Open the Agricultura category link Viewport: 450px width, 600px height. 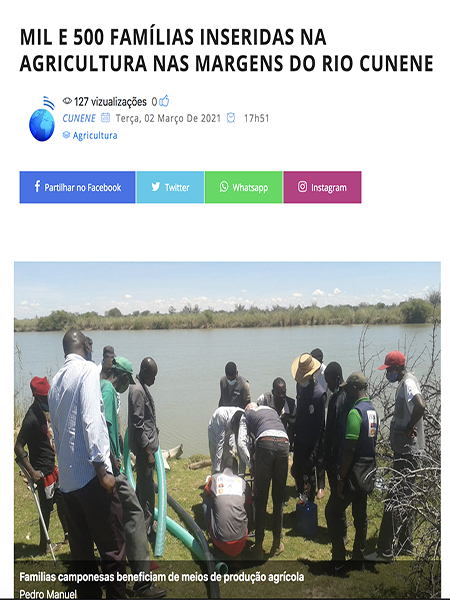(95, 135)
